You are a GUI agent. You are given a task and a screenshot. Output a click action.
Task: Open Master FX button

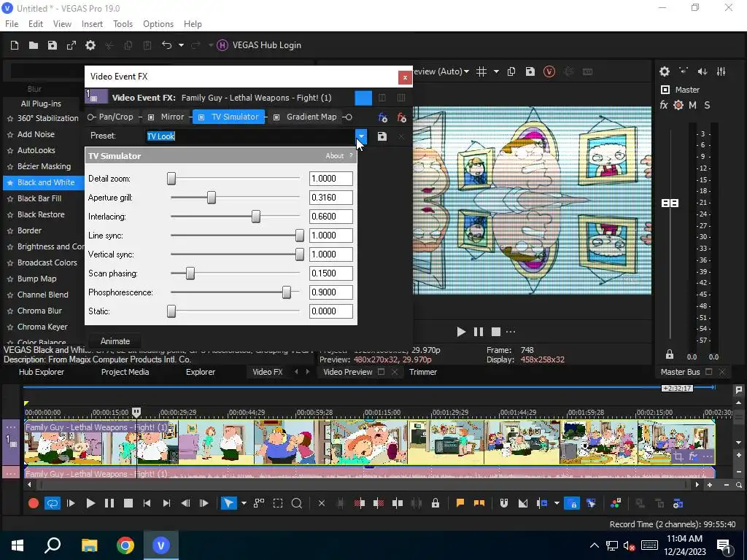click(664, 105)
